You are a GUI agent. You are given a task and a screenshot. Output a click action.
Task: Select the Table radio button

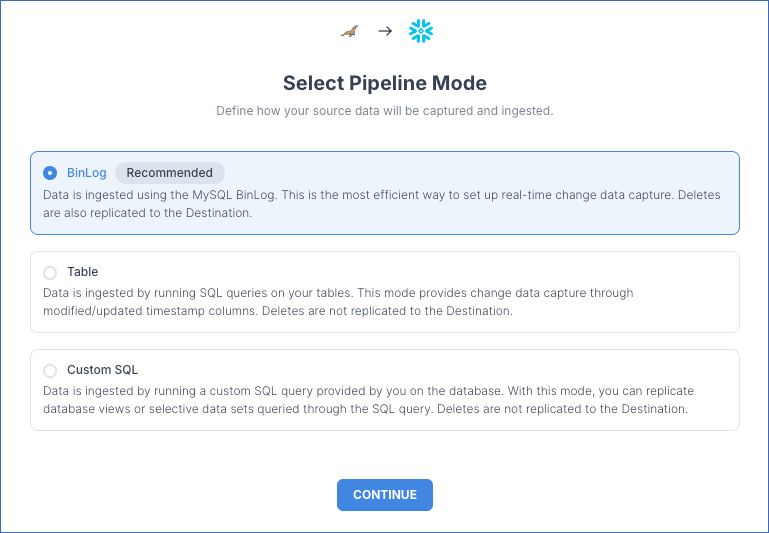pyautogui.click(x=50, y=272)
